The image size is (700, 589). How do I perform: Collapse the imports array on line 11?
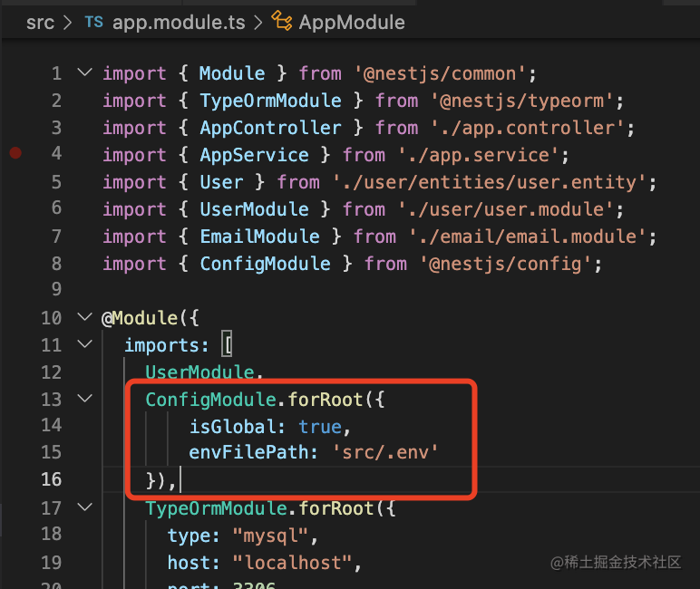[x=84, y=344]
